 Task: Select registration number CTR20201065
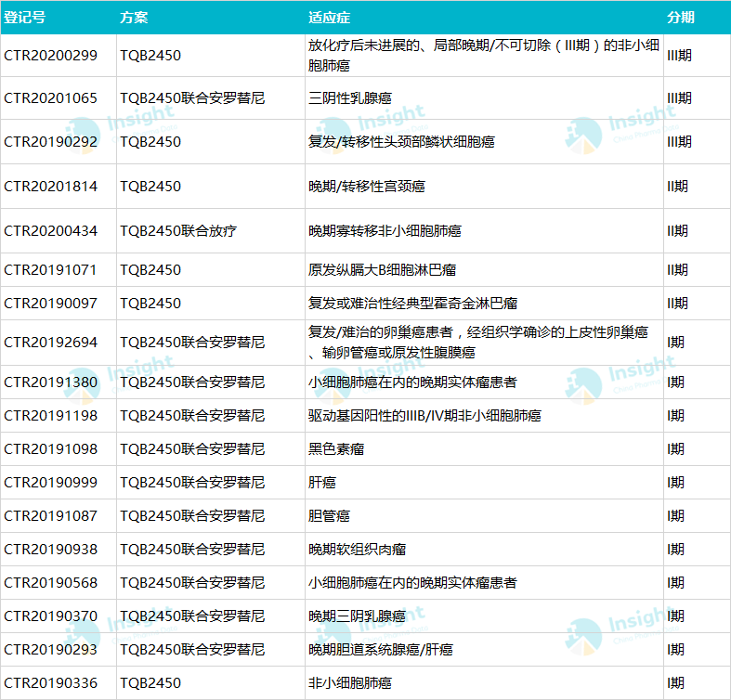50,98
